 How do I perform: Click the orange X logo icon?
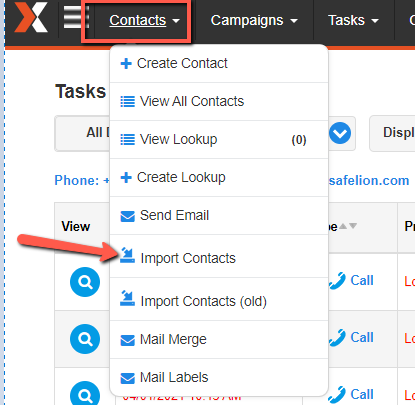[31, 17]
